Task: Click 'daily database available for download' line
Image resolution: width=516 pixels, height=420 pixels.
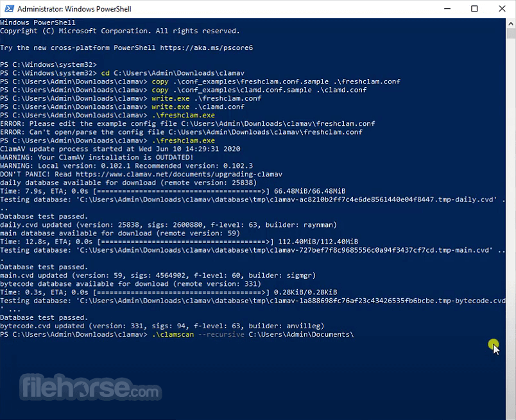Action: [128, 183]
